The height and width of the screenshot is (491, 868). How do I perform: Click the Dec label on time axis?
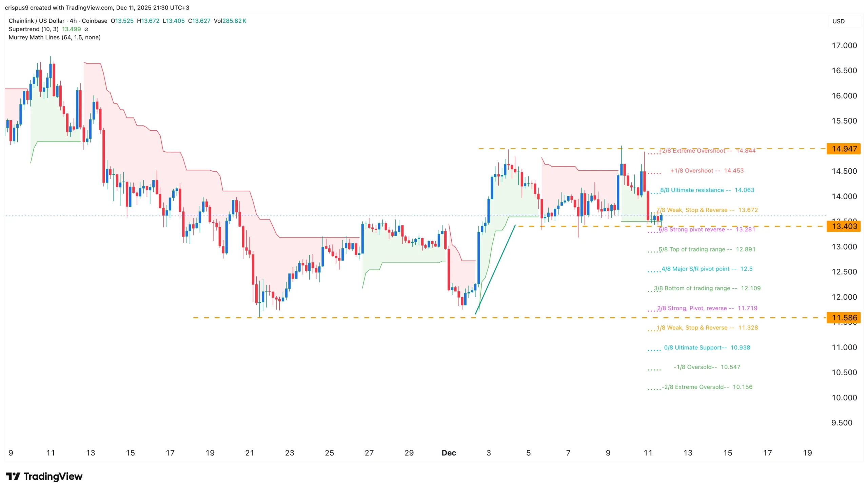449,453
